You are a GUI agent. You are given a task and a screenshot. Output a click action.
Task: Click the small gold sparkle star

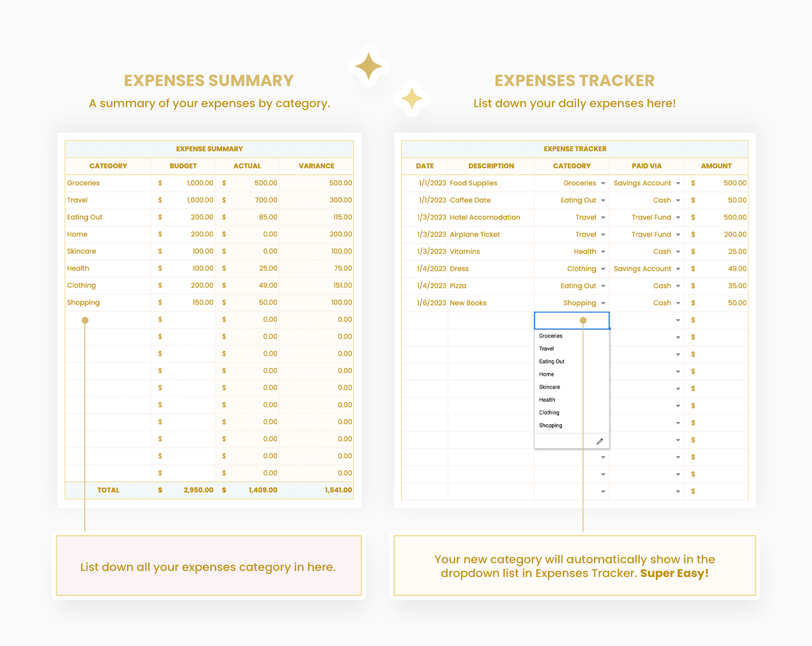point(412,98)
